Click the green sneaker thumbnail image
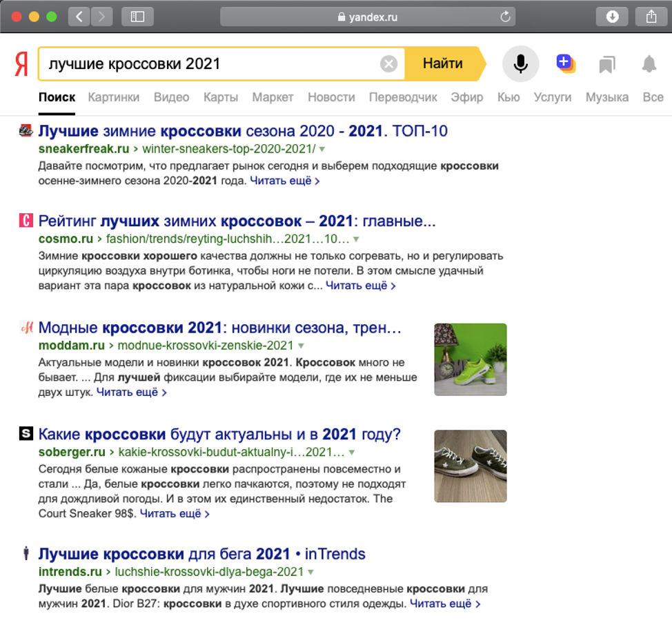672x636 pixels. [x=470, y=359]
